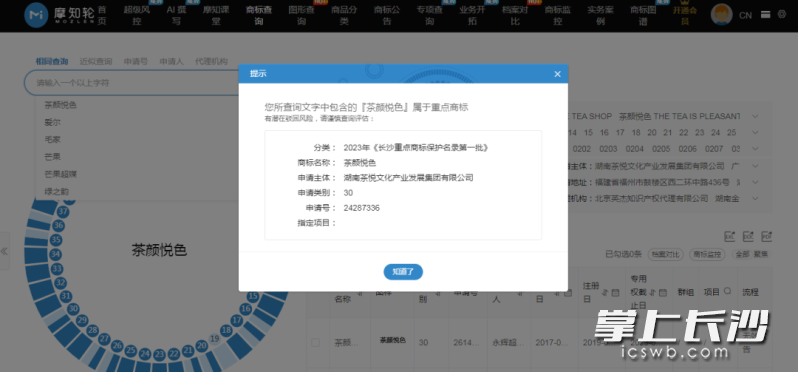Select class 26 on the ring chart
The image size is (798, 372).
117,346
